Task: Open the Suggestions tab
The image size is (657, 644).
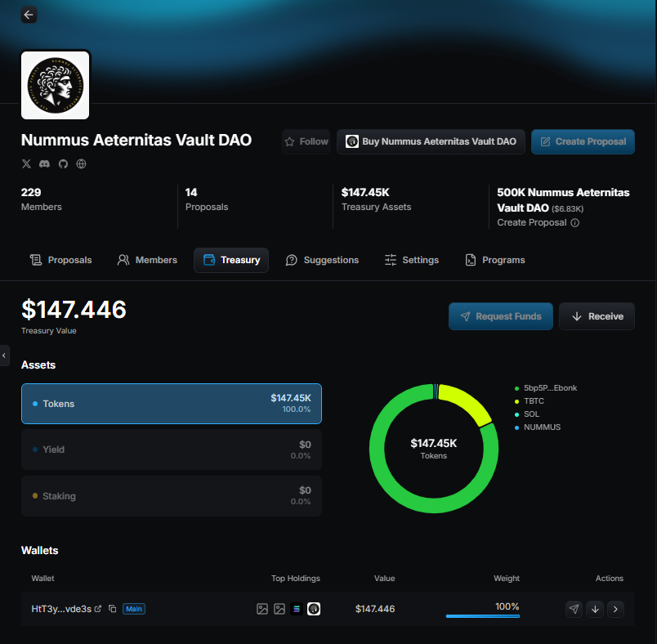Action: pyautogui.click(x=322, y=260)
